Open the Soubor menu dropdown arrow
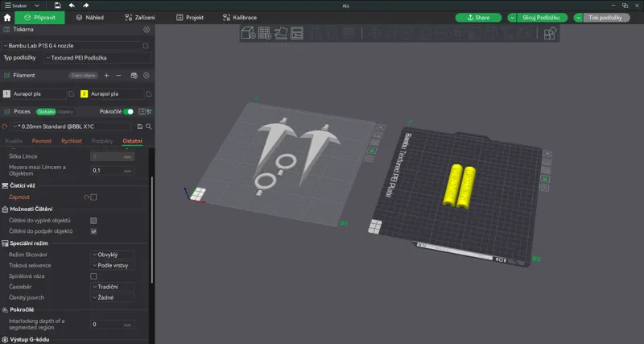Screen dimensions: 644x344 click(x=36, y=6)
